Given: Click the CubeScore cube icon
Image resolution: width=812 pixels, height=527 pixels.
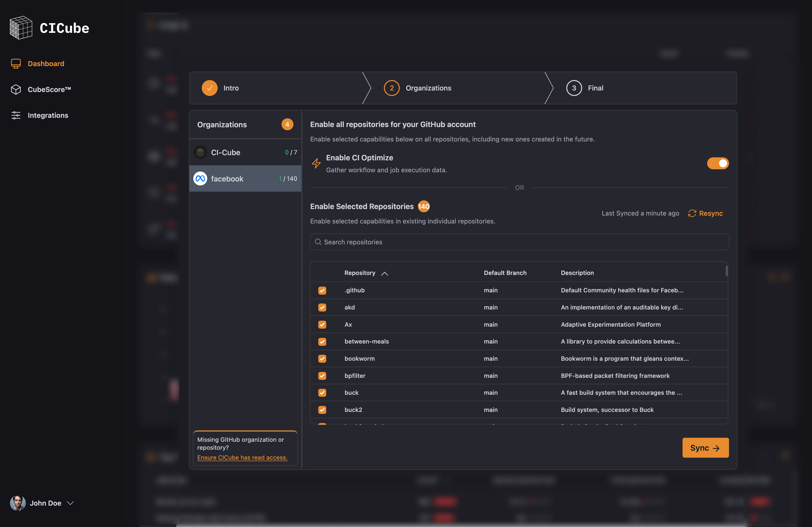Looking at the screenshot, I should click(16, 89).
